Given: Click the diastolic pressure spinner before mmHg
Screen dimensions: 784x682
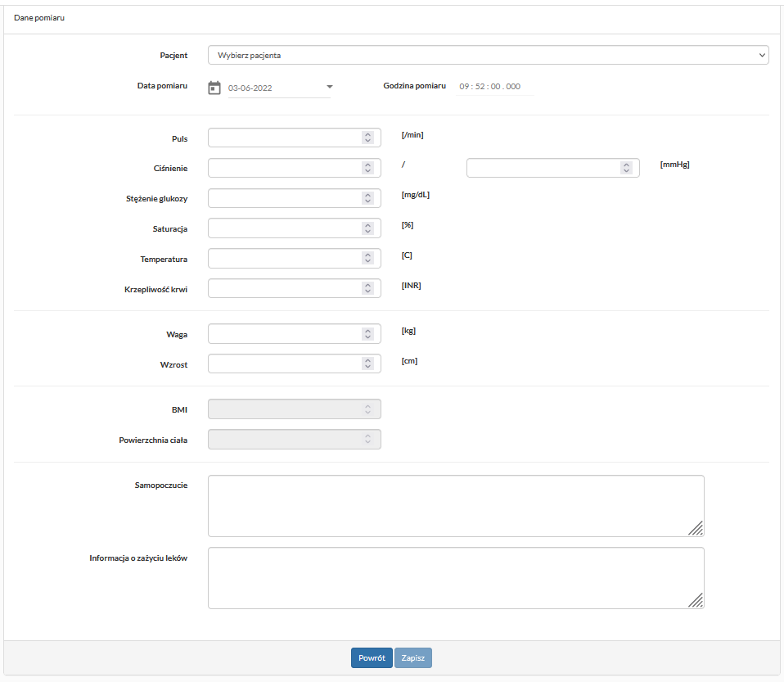Looking at the screenshot, I should (626, 168).
